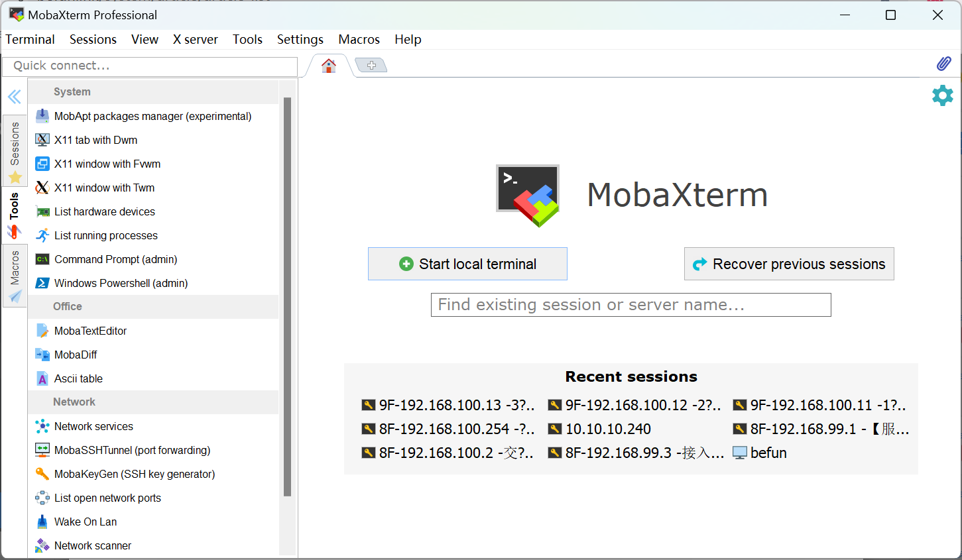Image resolution: width=962 pixels, height=560 pixels.
Task: Open the View menu
Action: [145, 40]
